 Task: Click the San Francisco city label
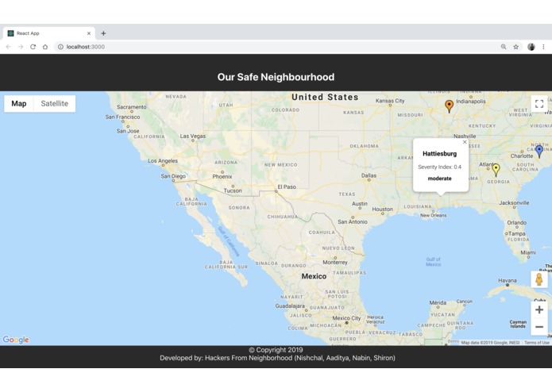point(122,117)
